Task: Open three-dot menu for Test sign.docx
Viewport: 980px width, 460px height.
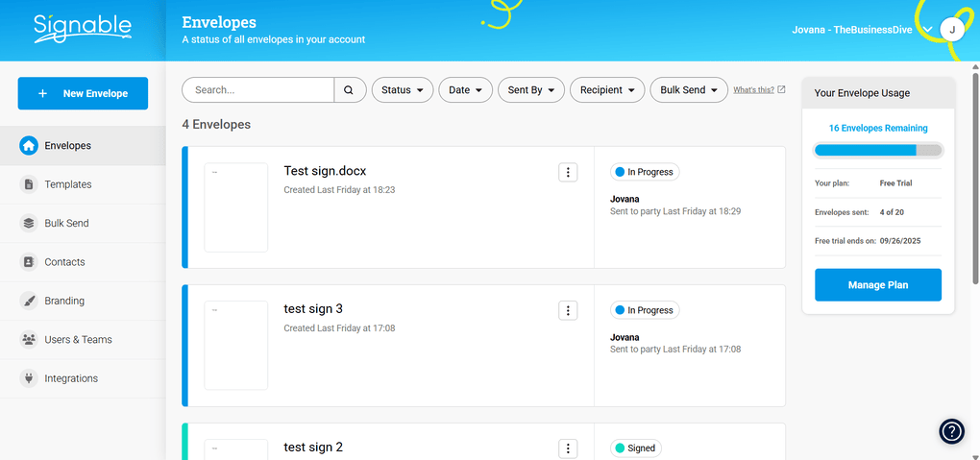Action: click(x=568, y=172)
